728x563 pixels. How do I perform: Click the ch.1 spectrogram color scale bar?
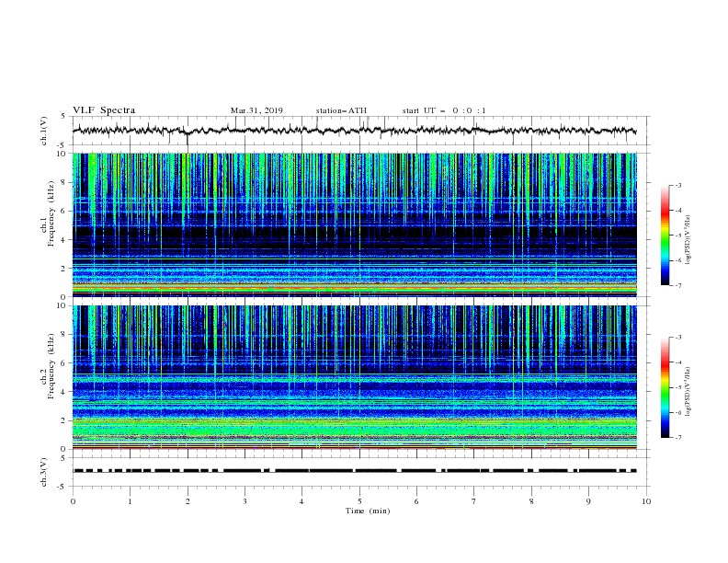[x=665, y=236]
